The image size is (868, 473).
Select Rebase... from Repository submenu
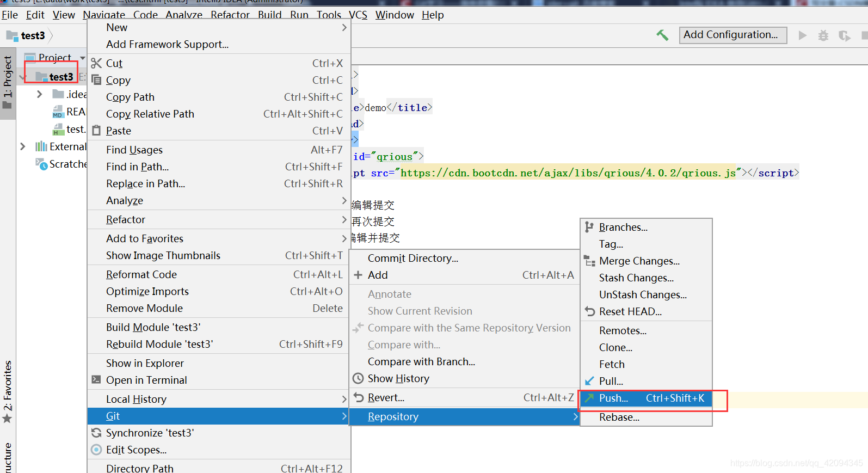(647, 417)
